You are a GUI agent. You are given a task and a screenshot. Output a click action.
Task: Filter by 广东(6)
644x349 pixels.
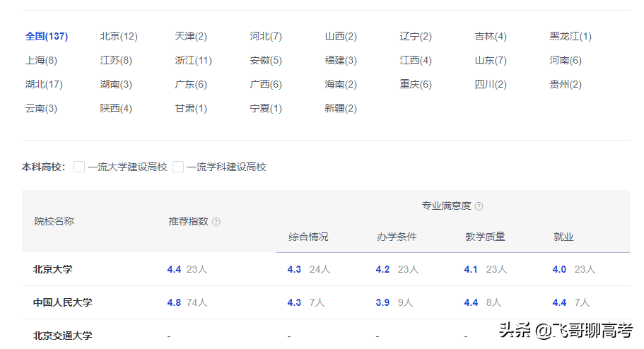[191, 85]
